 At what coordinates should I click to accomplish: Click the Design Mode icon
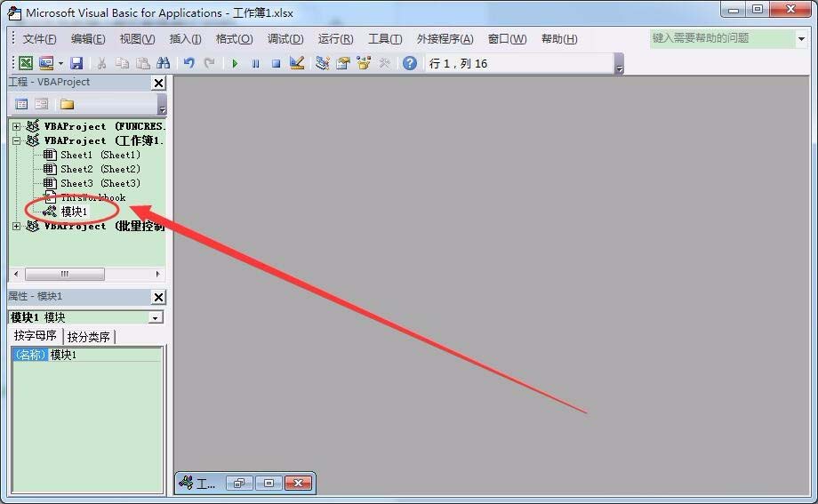297,63
